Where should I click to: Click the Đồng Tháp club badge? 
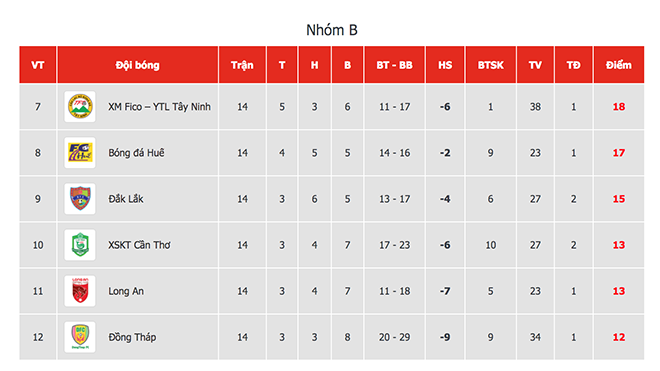tap(80, 337)
